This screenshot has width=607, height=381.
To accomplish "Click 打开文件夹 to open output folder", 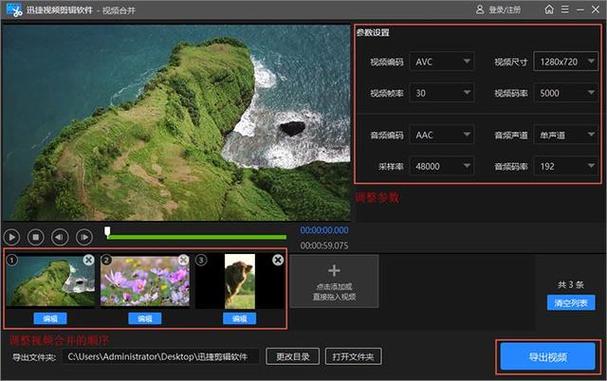I will [353, 356].
